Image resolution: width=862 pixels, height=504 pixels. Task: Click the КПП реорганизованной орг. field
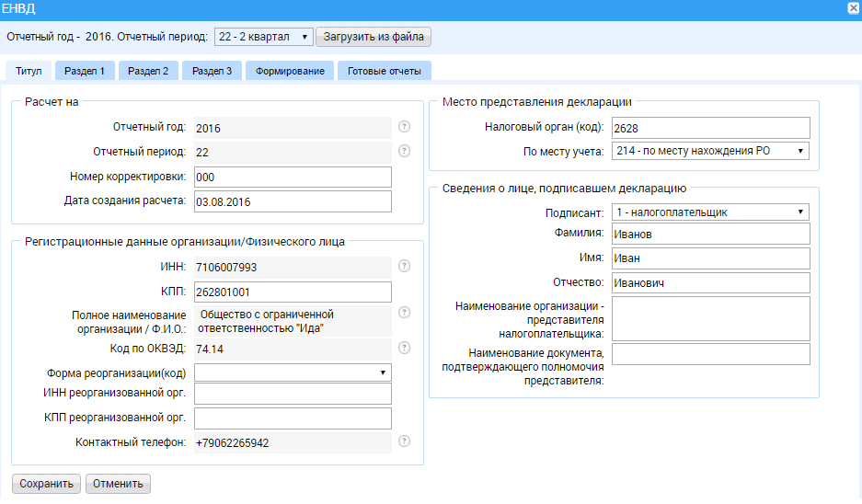[293, 418]
